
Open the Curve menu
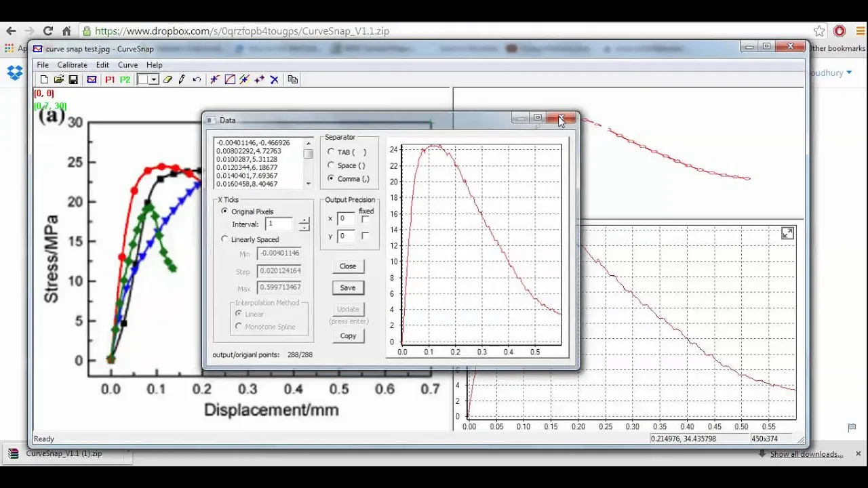(127, 65)
